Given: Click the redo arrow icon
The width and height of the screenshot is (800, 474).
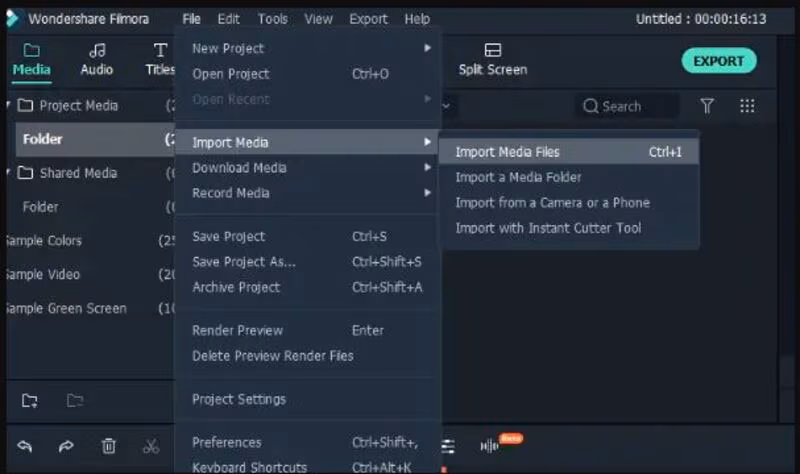Looking at the screenshot, I should click(x=66, y=447).
